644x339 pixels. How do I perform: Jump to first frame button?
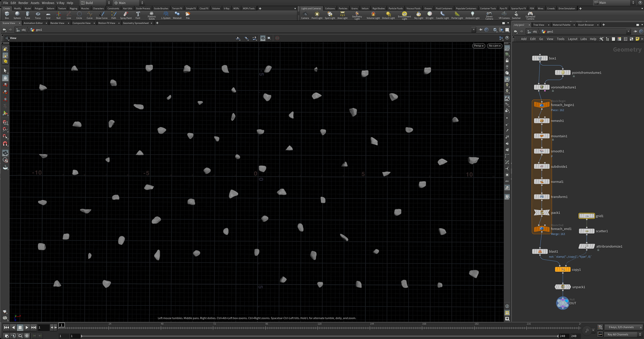click(x=6, y=327)
